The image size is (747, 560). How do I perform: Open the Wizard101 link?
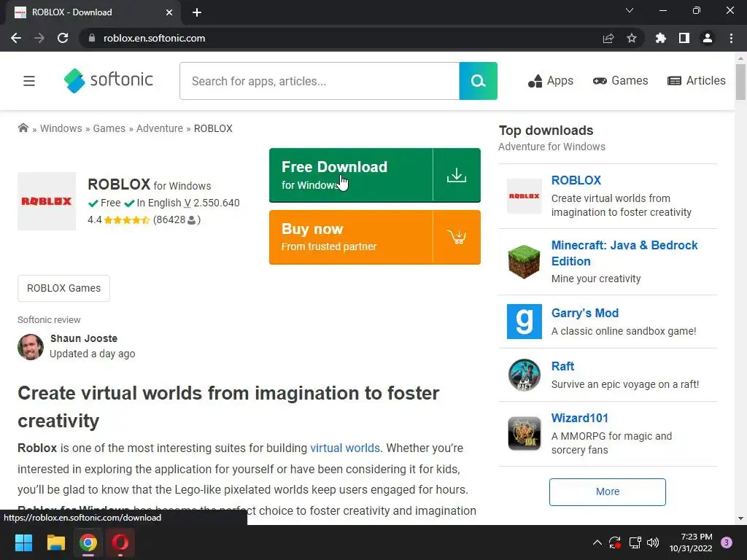point(580,418)
